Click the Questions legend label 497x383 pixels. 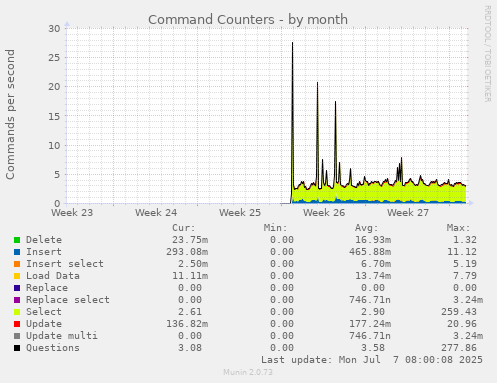tap(53, 348)
